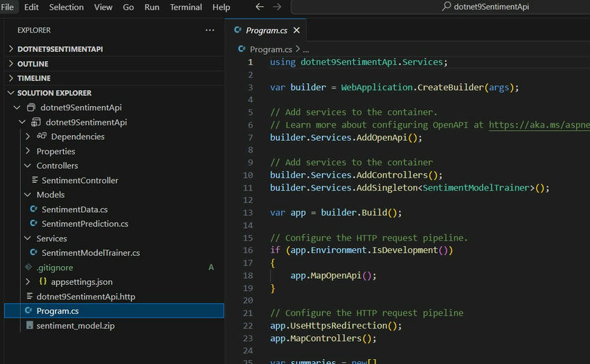Collapse the Models folder

pyautogui.click(x=28, y=195)
